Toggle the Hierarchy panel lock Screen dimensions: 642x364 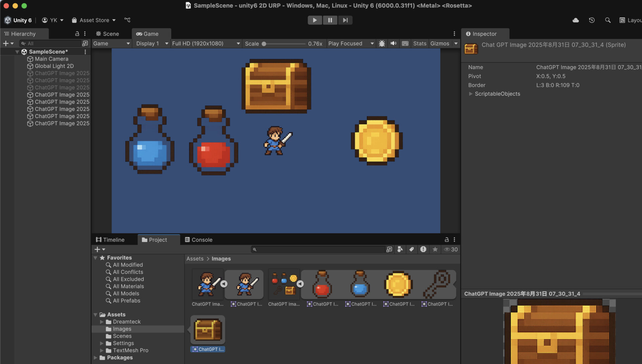[x=77, y=34]
